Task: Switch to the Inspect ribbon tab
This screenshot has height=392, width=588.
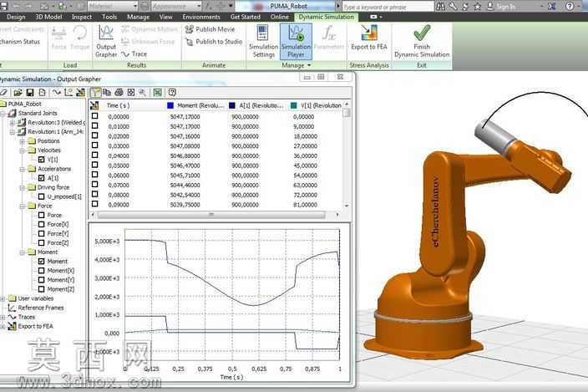Action: click(82, 17)
